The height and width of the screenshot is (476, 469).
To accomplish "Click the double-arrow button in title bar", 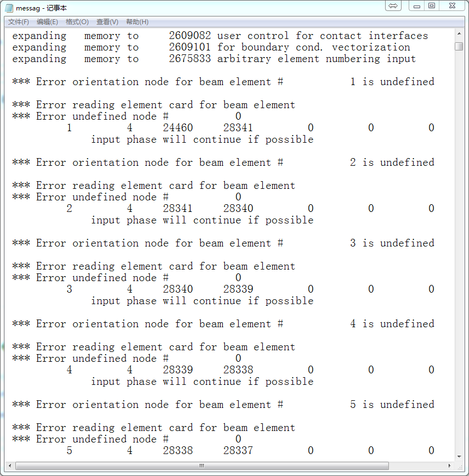I will [393, 5].
